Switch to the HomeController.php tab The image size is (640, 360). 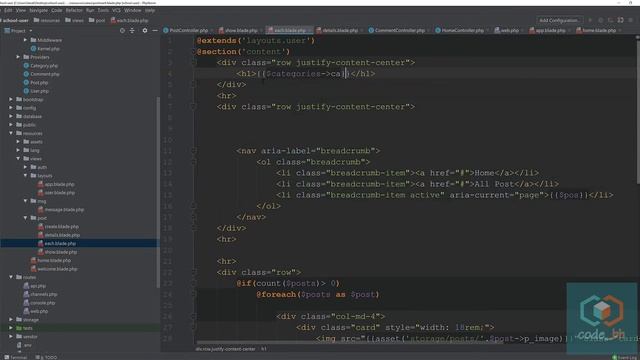462,30
